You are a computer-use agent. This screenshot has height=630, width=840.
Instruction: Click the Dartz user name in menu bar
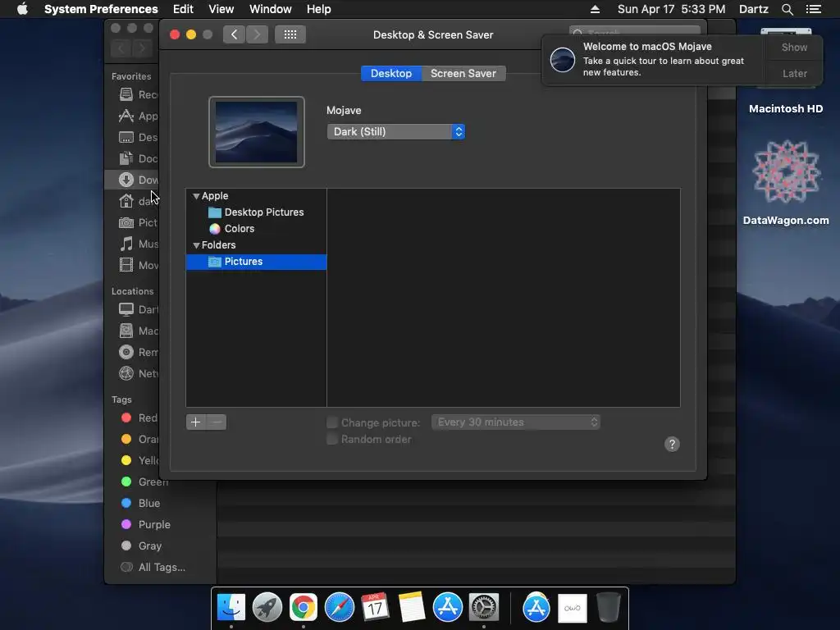pyautogui.click(x=753, y=9)
